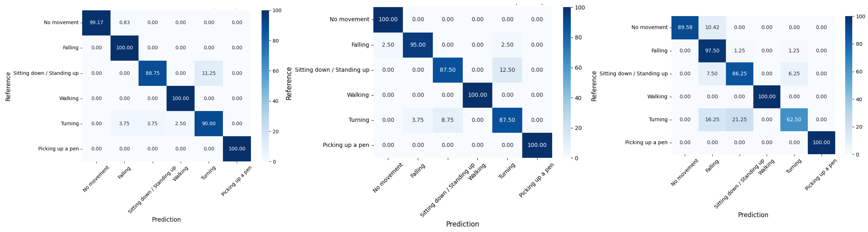Viewport: 868px width, 232px height.
Task: Click the 0.83 cell in the left matrix
Action: pyautogui.click(x=124, y=23)
